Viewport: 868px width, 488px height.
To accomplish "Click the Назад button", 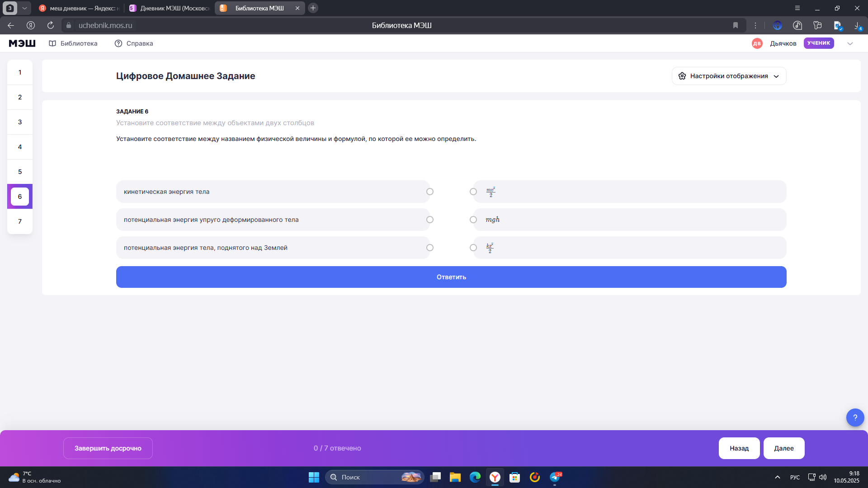I will coord(739,448).
